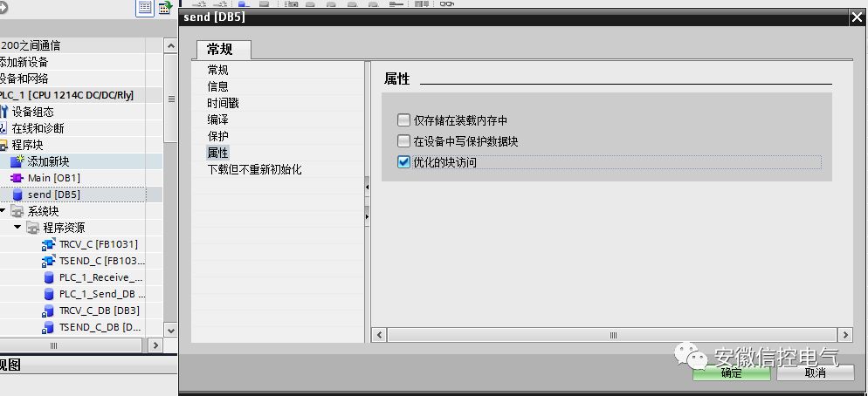Click the TSEND_C [FB103...] block icon
868x396 pixels.
pos(49,261)
